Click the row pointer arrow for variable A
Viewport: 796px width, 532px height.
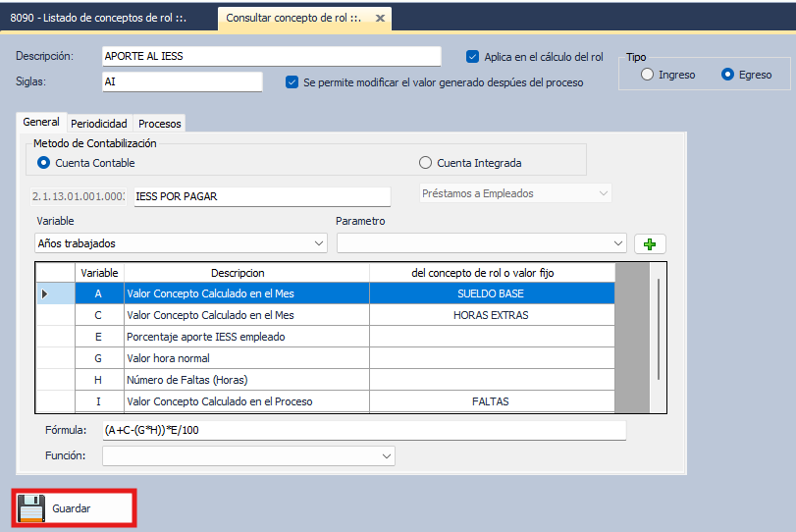pyautogui.click(x=44, y=293)
